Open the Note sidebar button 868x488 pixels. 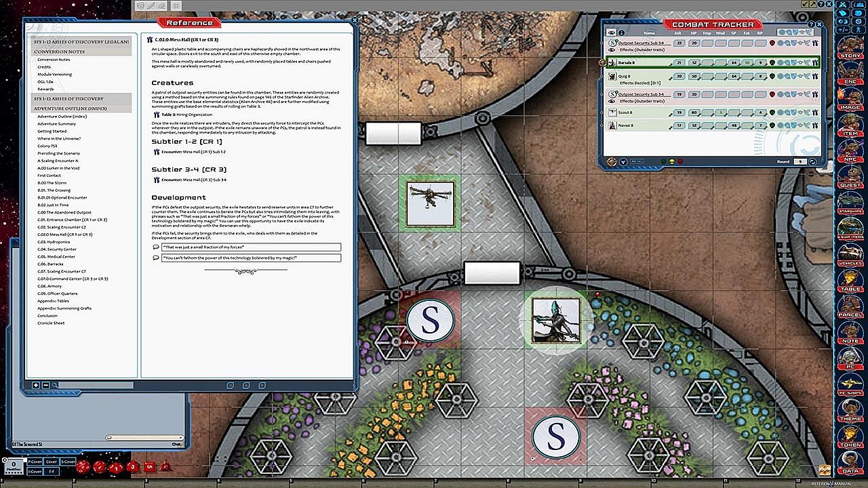[x=850, y=331]
